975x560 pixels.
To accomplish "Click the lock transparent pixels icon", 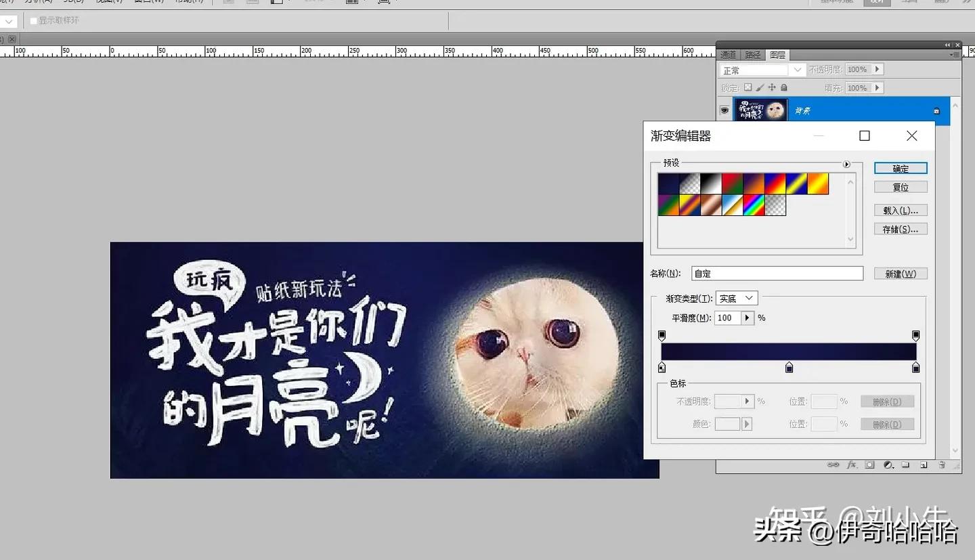I will (747, 87).
